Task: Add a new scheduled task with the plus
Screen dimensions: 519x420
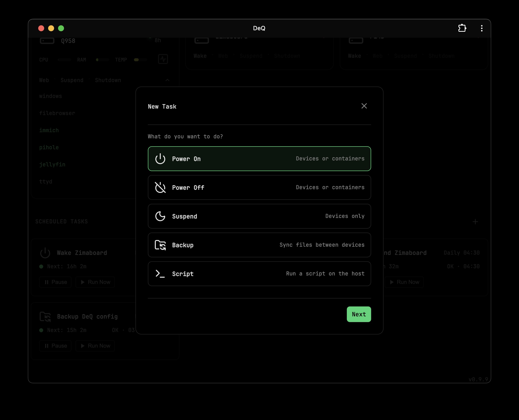Action: (475, 221)
